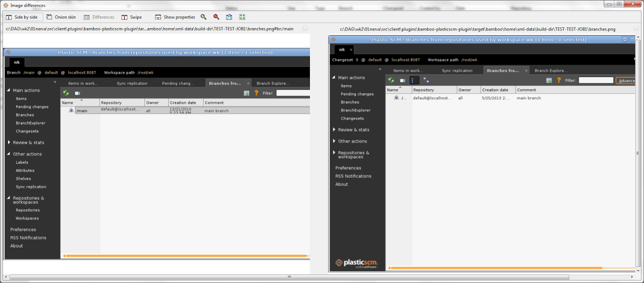This screenshot has height=283, width=644.
Task: Click Pending changes in left image sidebar
Action: click(x=32, y=107)
